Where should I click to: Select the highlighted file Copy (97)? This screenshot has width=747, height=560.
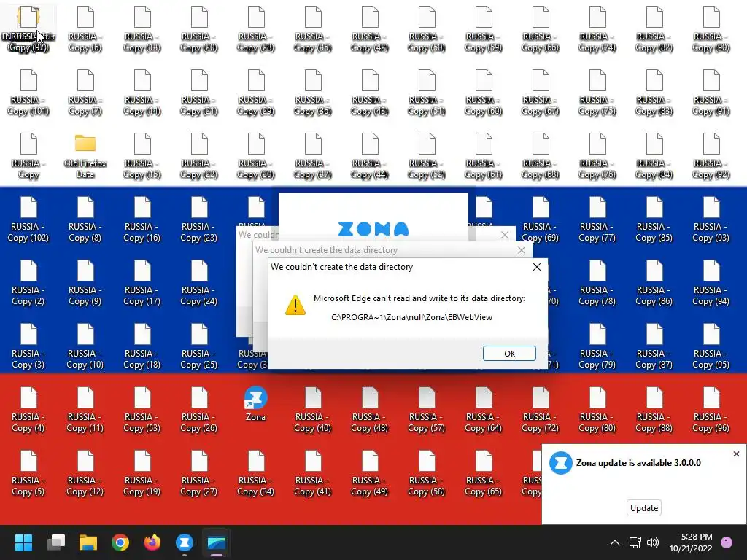pos(28,28)
